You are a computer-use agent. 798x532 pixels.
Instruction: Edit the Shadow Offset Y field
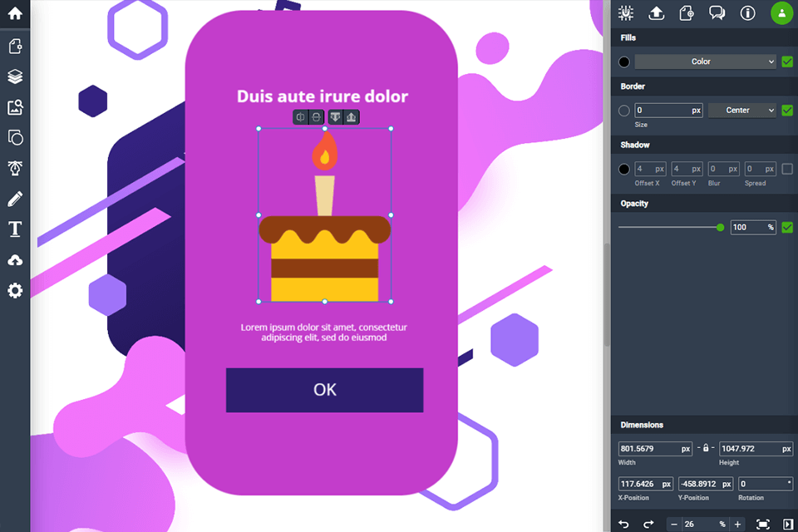coord(687,169)
